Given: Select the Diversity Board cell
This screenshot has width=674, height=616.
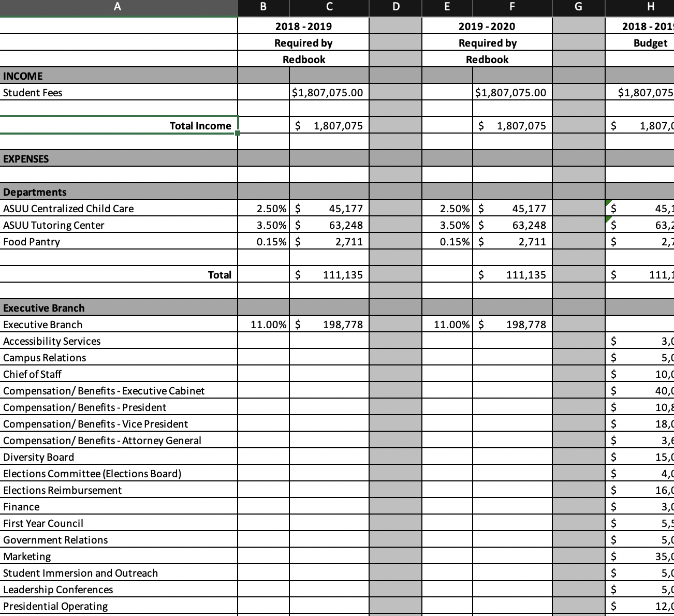Looking at the screenshot, I should click(119, 457).
